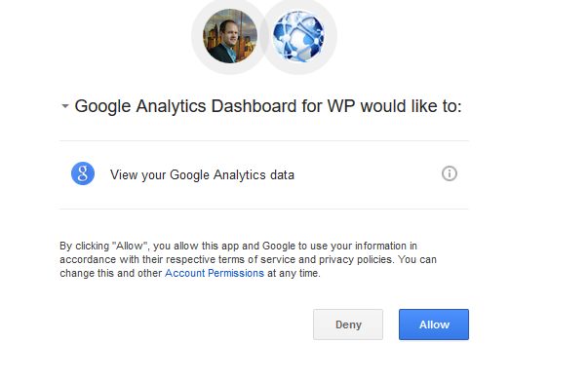Click the white g on blue circle
Viewport: 588px width, 381px height.
tap(83, 173)
